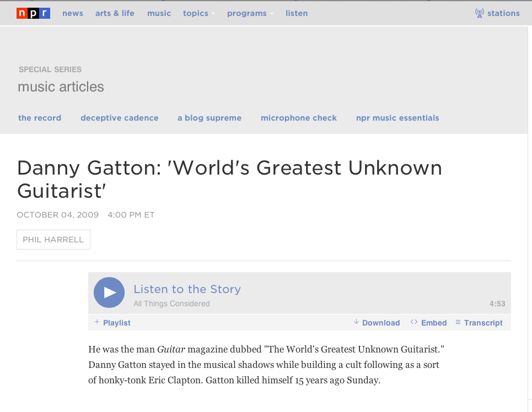Switch to the record blog tab
The image size is (532, 412).
tap(40, 118)
